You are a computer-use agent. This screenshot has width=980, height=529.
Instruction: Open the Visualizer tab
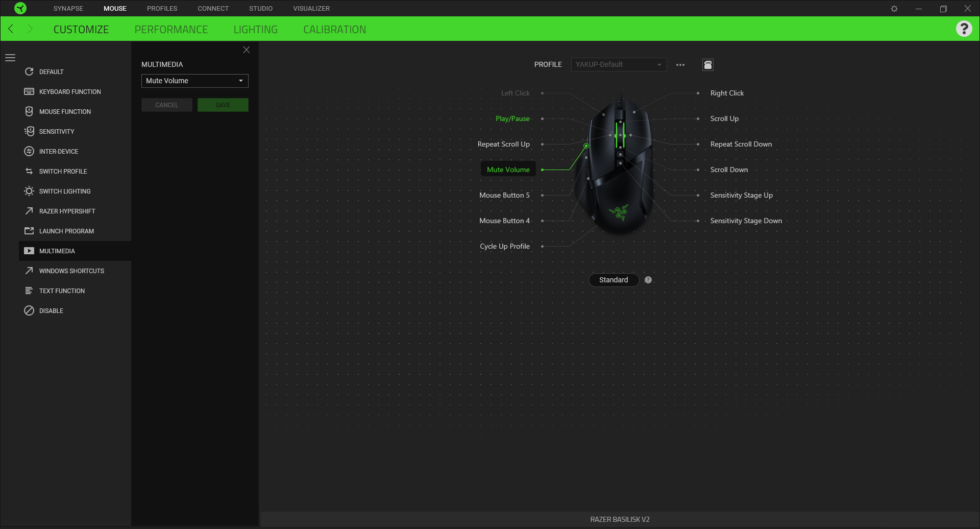(x=311, y=9)
